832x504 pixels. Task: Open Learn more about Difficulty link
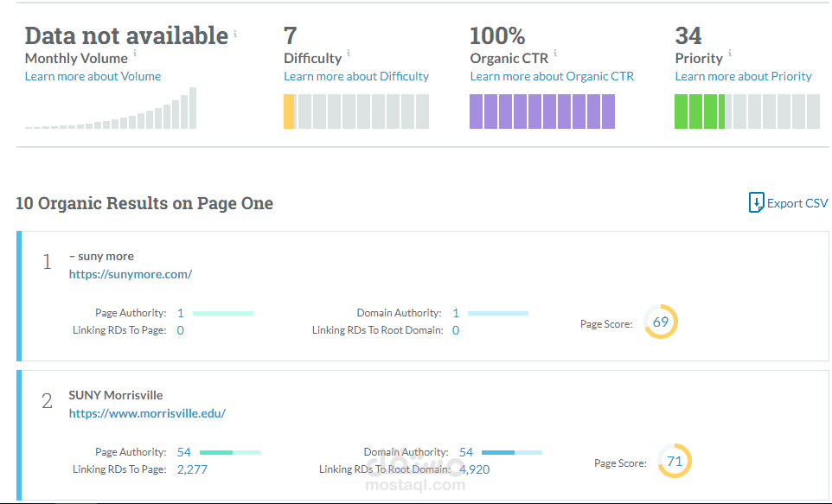coord(356,76)
